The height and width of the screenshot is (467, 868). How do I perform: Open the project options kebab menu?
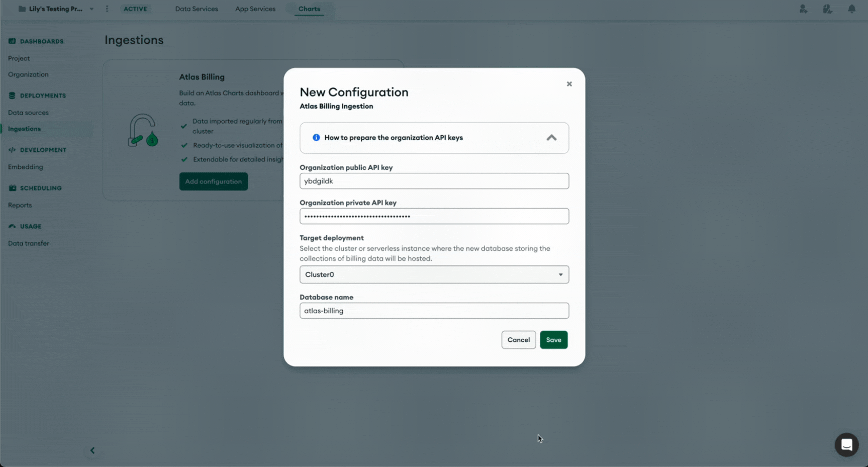(x=107, y=9)
